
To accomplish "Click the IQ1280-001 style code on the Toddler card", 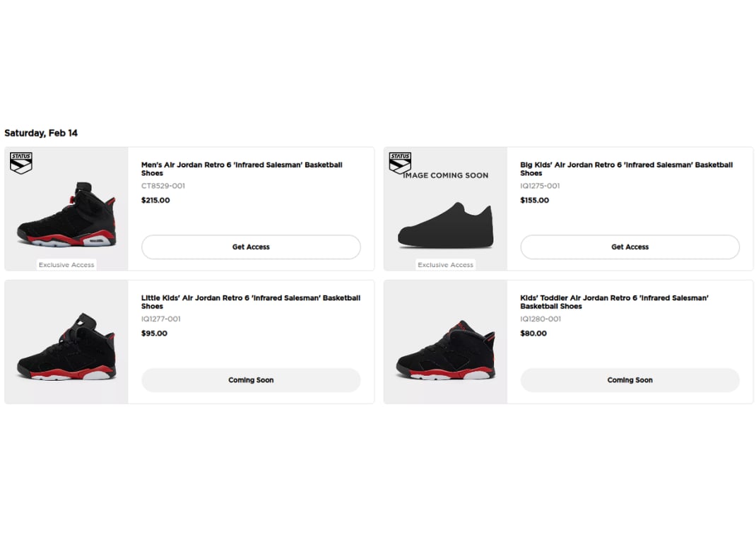I will 540,319.
